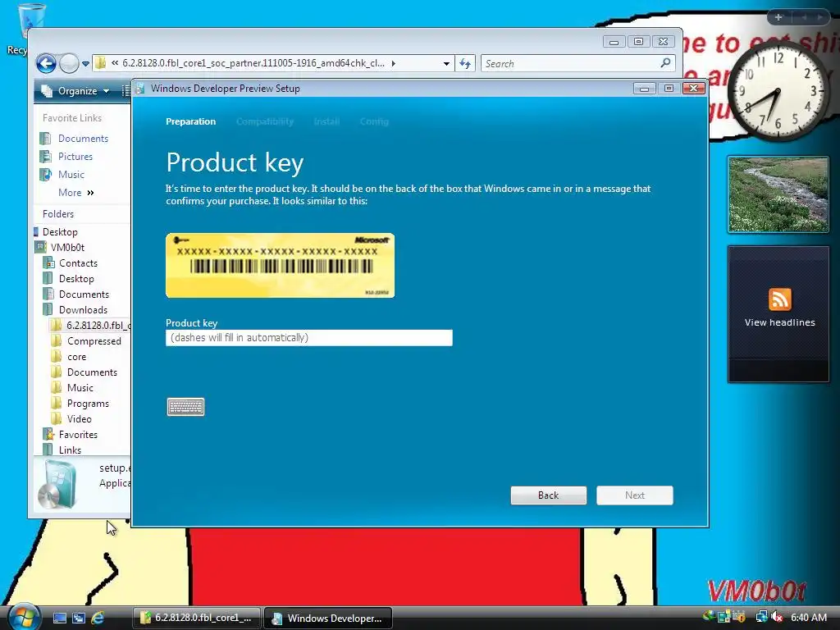840x630 pixels.
Task: Open the recent pages dropdown in Explorer
Action: pos(85,64)
